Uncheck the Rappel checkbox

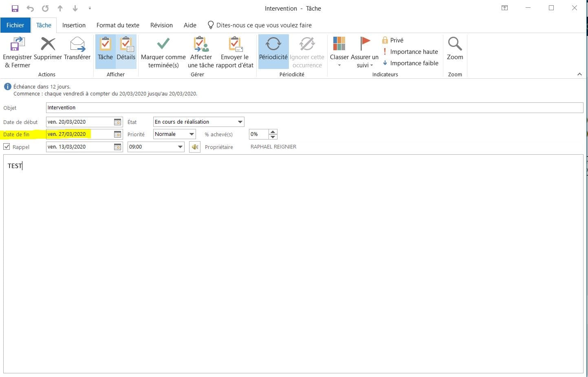pos(7,146)
